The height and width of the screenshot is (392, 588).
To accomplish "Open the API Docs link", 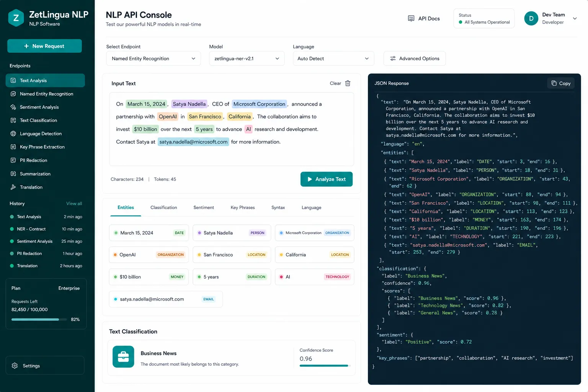I will pyautogui.click(x=424, y=18).
